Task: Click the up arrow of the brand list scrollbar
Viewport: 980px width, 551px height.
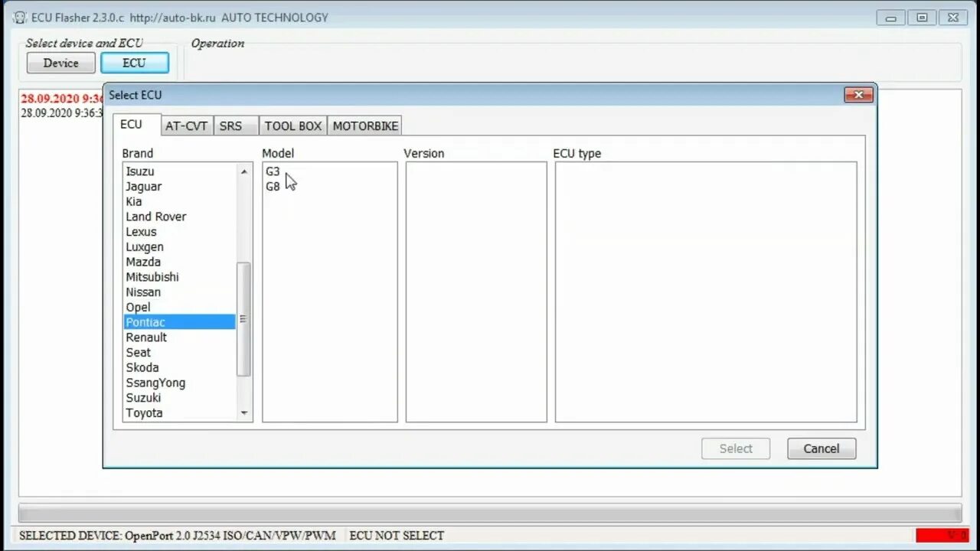Action: pos(243,171)
